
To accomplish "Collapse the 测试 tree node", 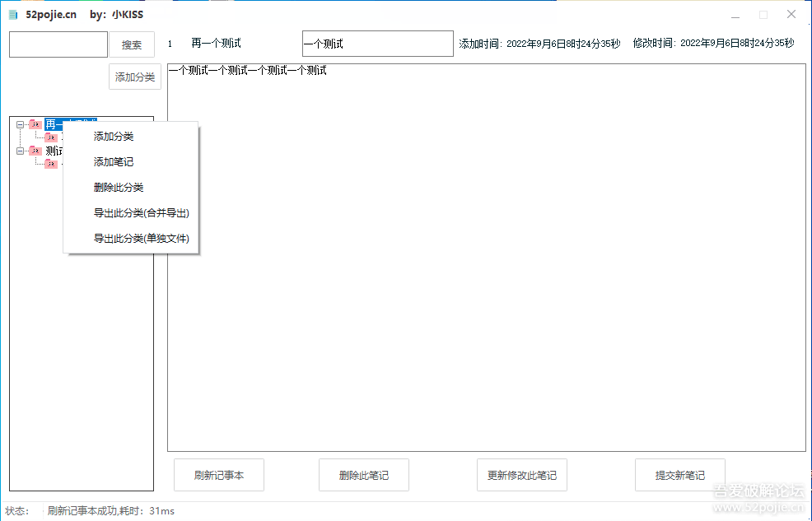I will 21,151.
